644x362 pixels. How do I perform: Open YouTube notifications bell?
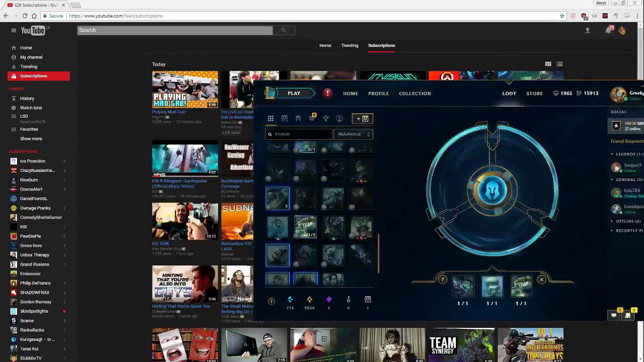(x=608, y=31)
